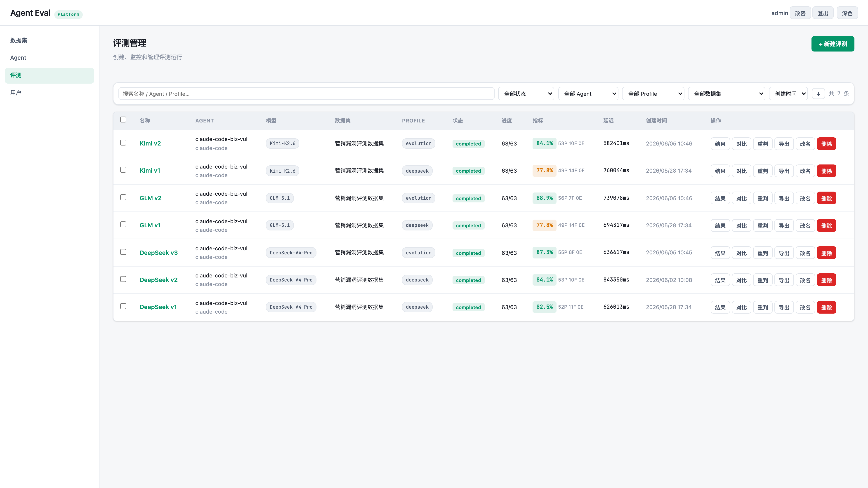Viewport: 868px width, 488px height.
Task: Open 数据集 in the sidebar
Action: [50, 40]
